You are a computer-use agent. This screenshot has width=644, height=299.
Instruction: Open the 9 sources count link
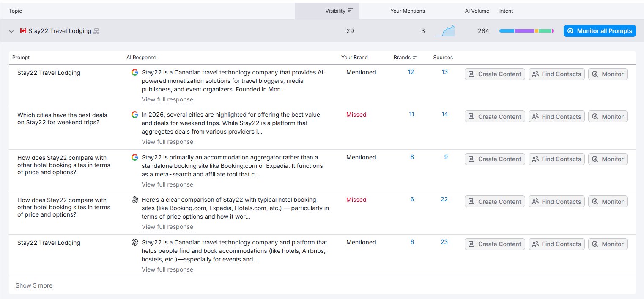tap(446, 157)
